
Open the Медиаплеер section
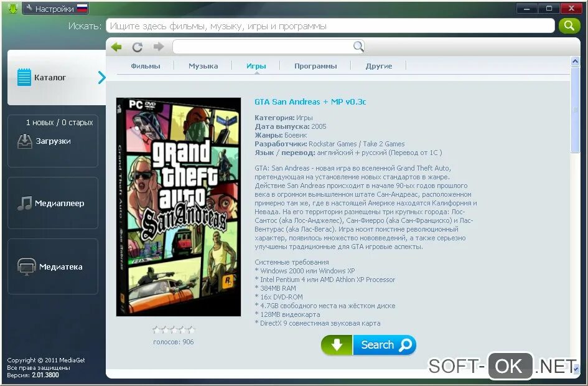coord(53,203)
